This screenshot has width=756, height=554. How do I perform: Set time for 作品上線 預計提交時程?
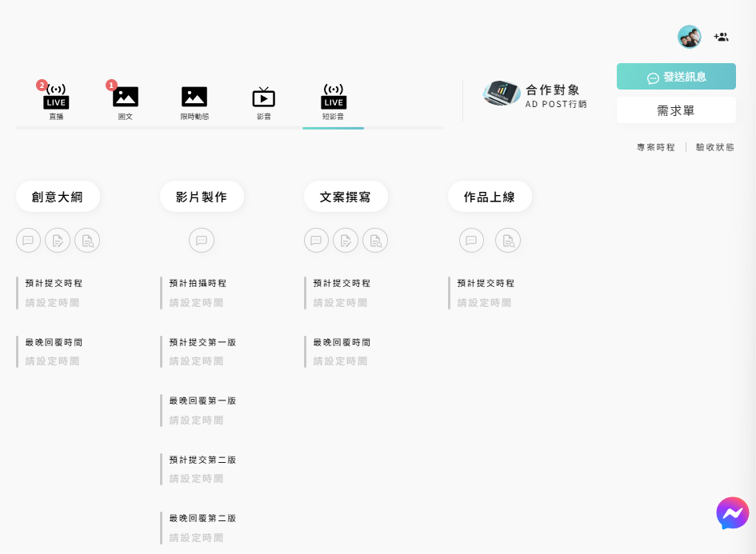tap(484, 303)
